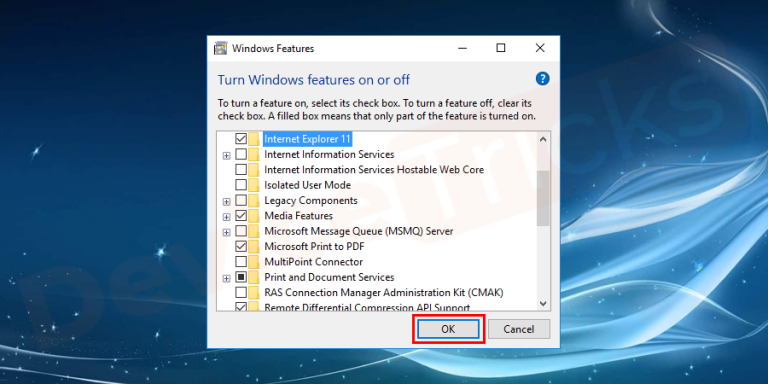The image size is (768, 384).
Task: Click the Microsoft Print to PDF folder icon
Action: click(254, 246)
